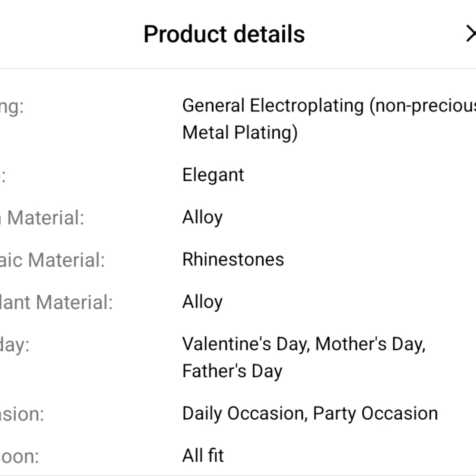
Task: Click the Metal Plating) text line
Action: [x=240, y=132]
